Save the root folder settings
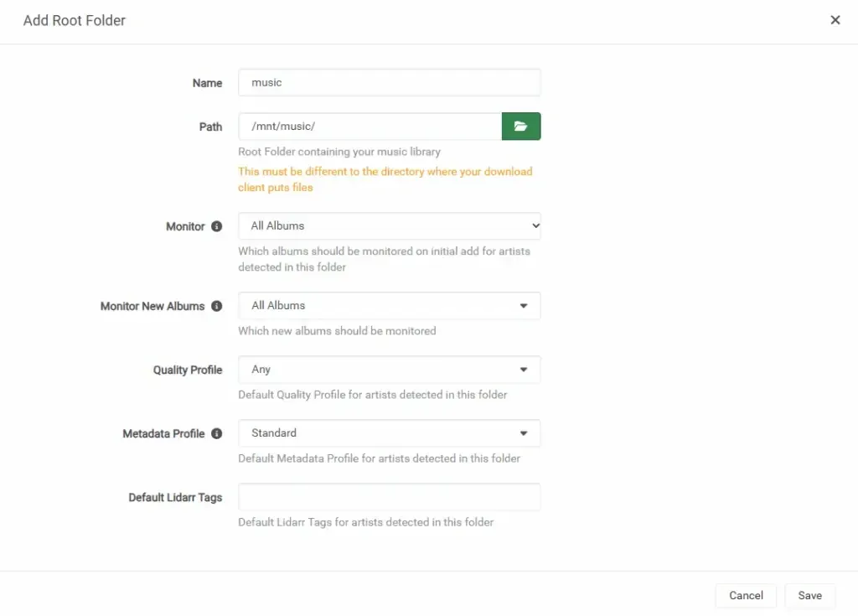Viewport: 858px width, 616px height. point(809,595)
